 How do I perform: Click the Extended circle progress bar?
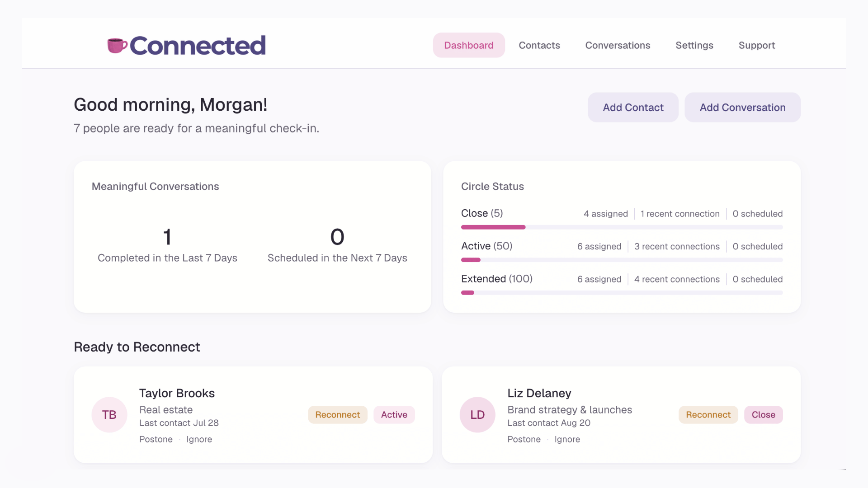pos(622,293)
